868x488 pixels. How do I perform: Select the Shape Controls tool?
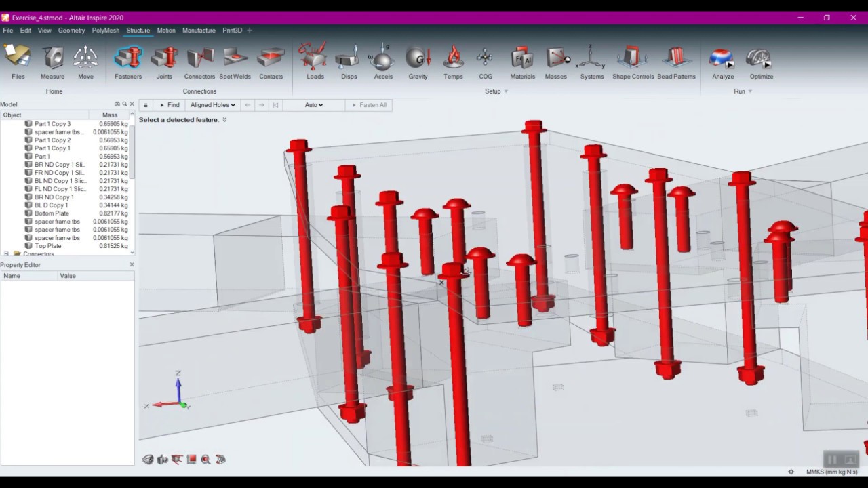pyautogui.click(x=633, y=62)
